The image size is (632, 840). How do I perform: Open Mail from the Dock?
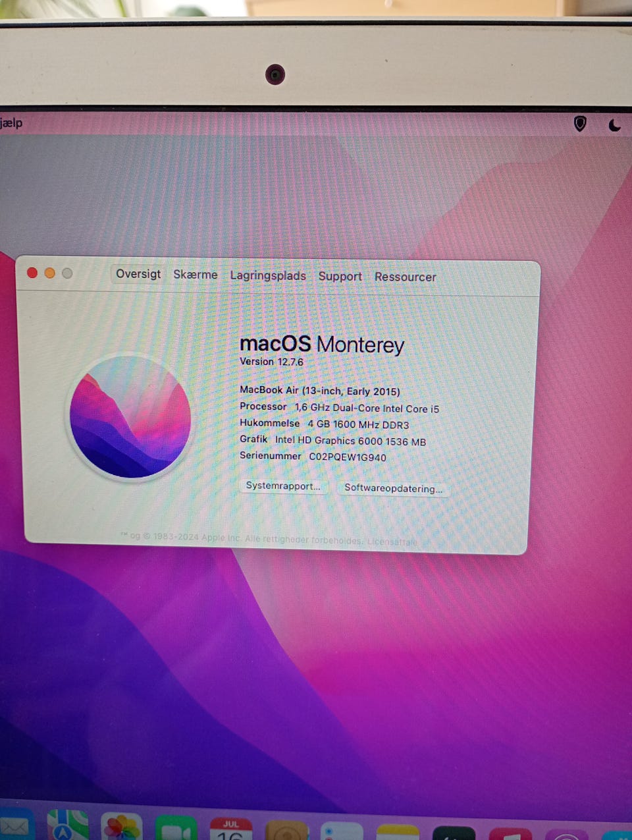point(16,825)
